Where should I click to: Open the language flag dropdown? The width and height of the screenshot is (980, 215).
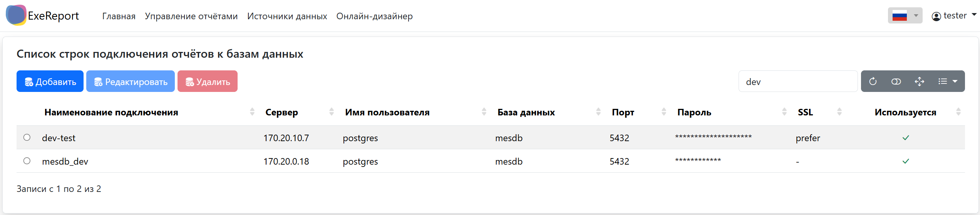pyautogui.click(x=905, y=16)
